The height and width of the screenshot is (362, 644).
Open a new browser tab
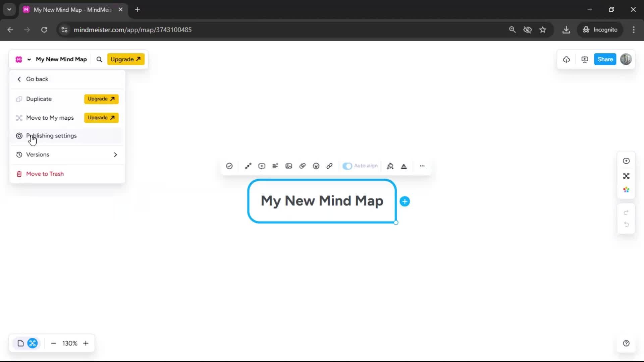138,10
